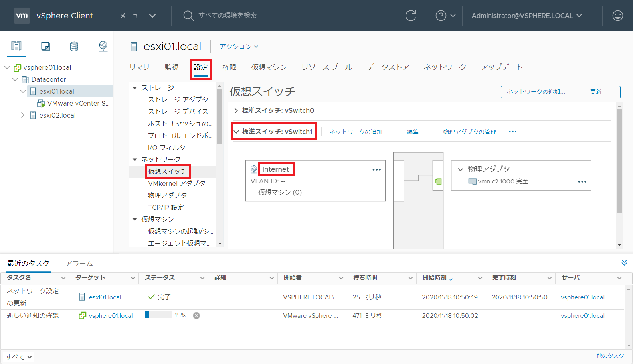Select 物理アダプタ settings item
This screenshot has width=633, height=364.
click(x=168, y=195)
